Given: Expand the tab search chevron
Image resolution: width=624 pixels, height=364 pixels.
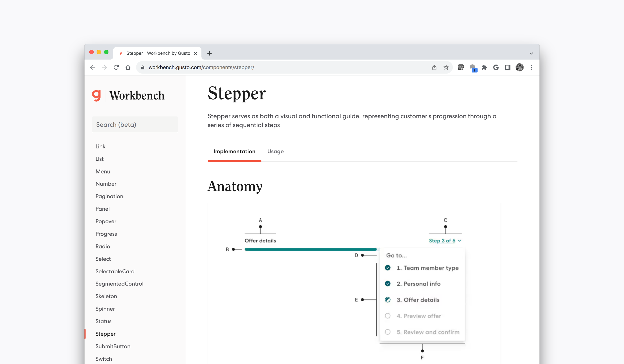Looking at the screenshot, I should pos(531,53).
